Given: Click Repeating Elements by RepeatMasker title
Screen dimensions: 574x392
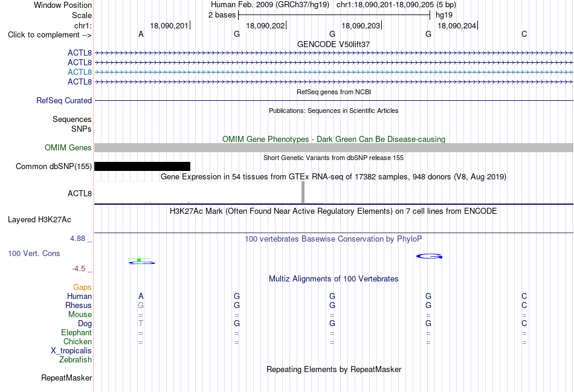Looking at the screenshot, I should (x=334, y=369).
